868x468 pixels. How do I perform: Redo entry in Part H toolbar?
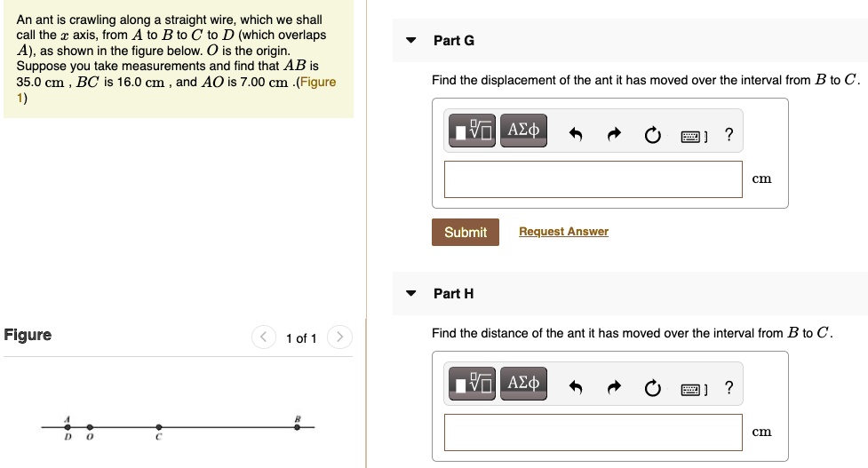614,388
